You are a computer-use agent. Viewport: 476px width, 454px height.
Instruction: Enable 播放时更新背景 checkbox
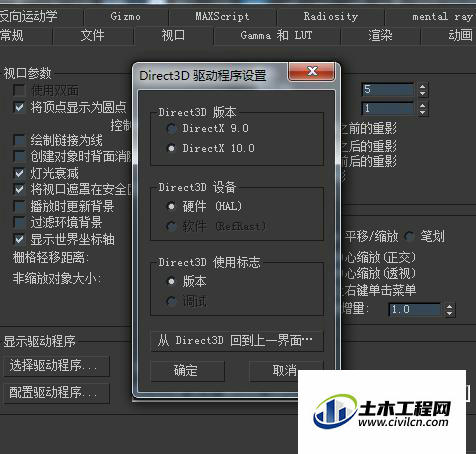click(x=19, y=206)
